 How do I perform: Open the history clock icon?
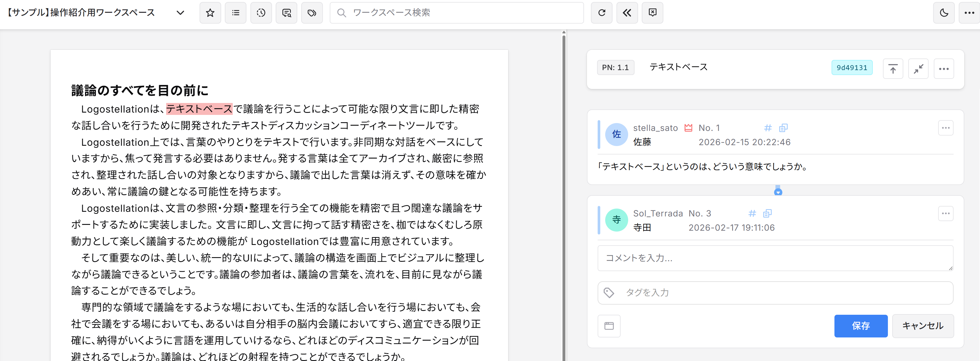[x=261, y=13]
